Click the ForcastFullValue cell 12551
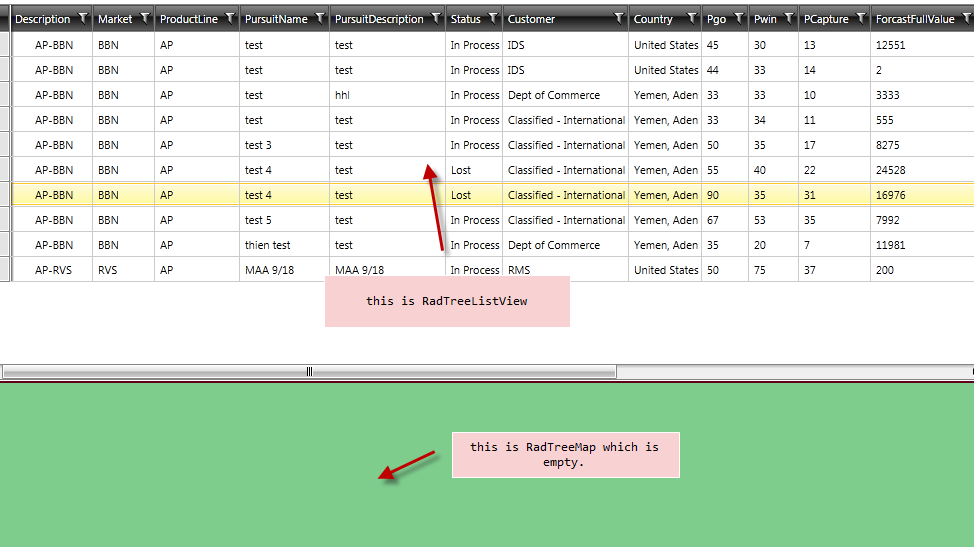The image size is (974, 547). [x=890, y=45]
